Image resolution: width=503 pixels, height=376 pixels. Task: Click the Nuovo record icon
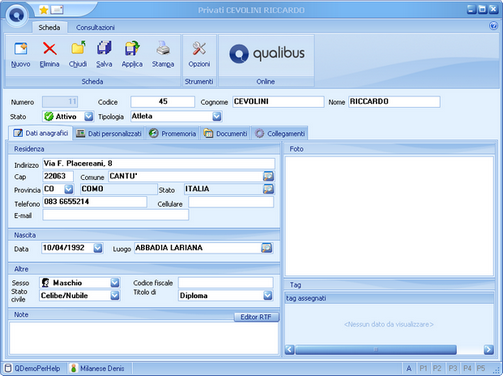pos(21,49)
